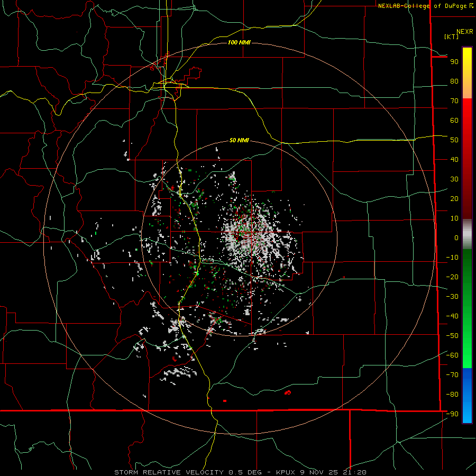
Task: Click the 60 value on the velocity scale
Action: point(454,120)
